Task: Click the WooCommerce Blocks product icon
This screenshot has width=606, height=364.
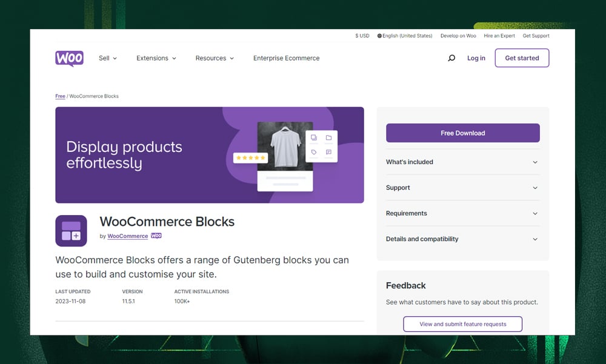Action: [71, 231]
